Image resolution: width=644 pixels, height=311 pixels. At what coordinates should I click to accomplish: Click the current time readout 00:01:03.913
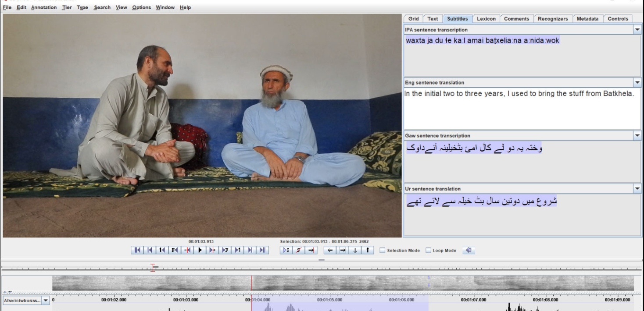[x=201, y=241]
